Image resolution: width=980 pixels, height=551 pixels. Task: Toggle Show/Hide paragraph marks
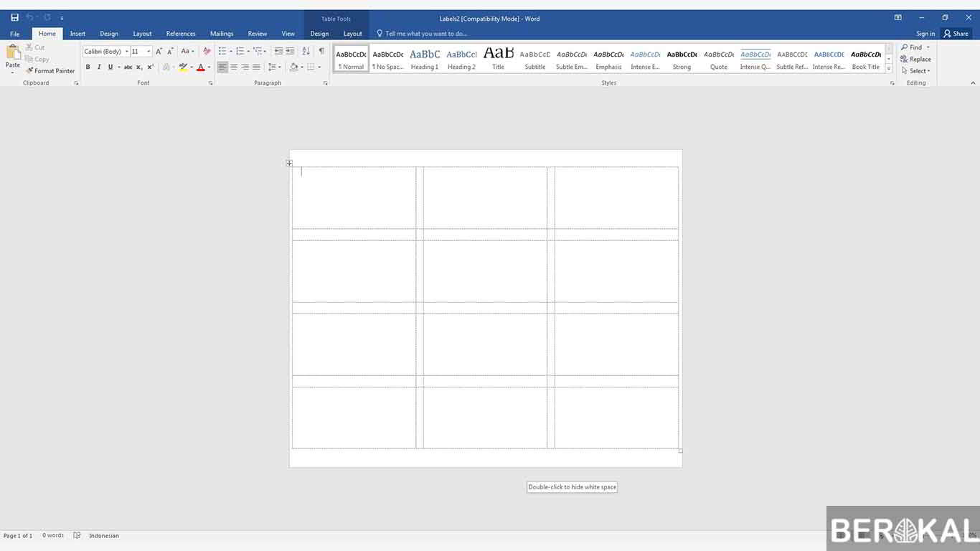pos(321,52)
